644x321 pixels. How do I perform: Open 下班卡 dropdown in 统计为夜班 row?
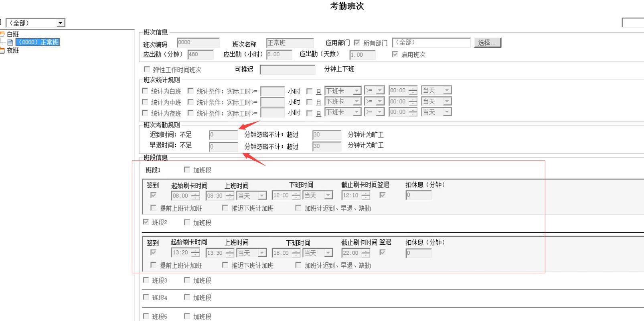[x=343, y=112]
